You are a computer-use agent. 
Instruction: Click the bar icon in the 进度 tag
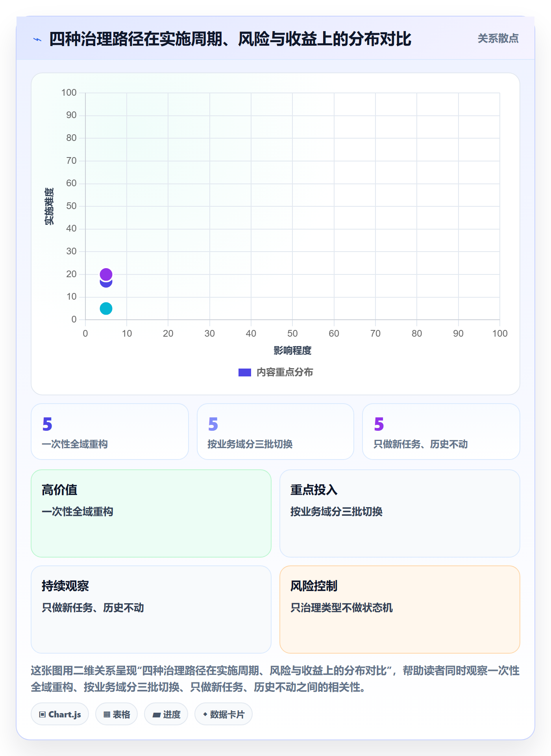click(x=156, y=715)
